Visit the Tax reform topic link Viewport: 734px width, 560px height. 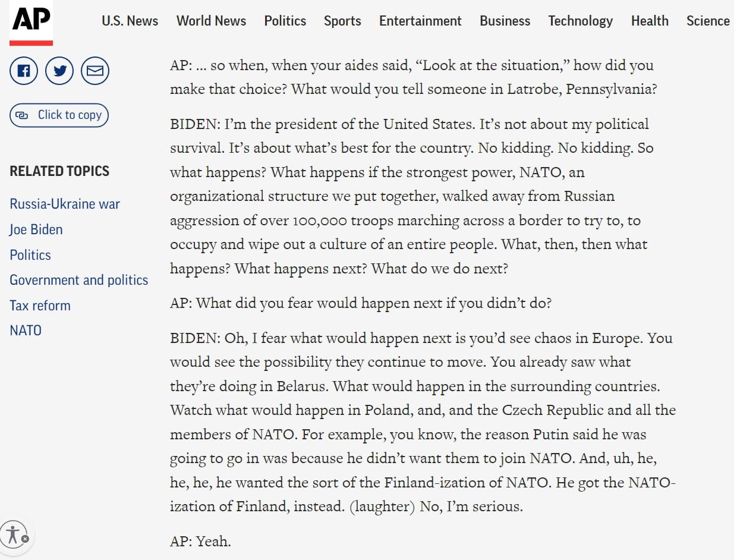[40, 306]
